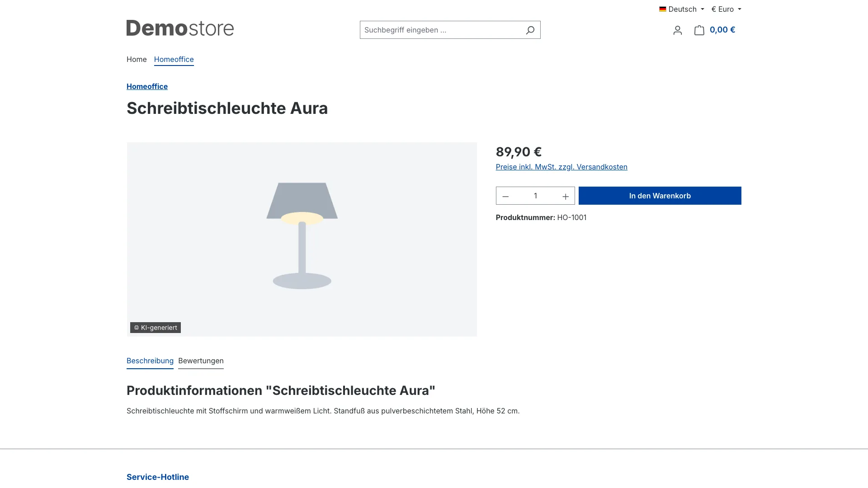Switch to the Beschreibung tab
The width and height of the screenshot is (868, 488).
(x=150, y=361)
